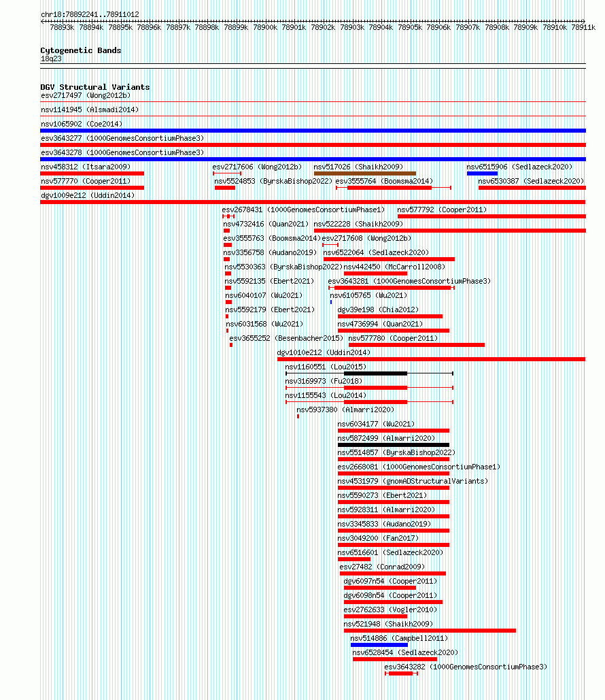Select the last esv3643282 (1000GenomesConsortiumPhase3) label

coord(466,667)
